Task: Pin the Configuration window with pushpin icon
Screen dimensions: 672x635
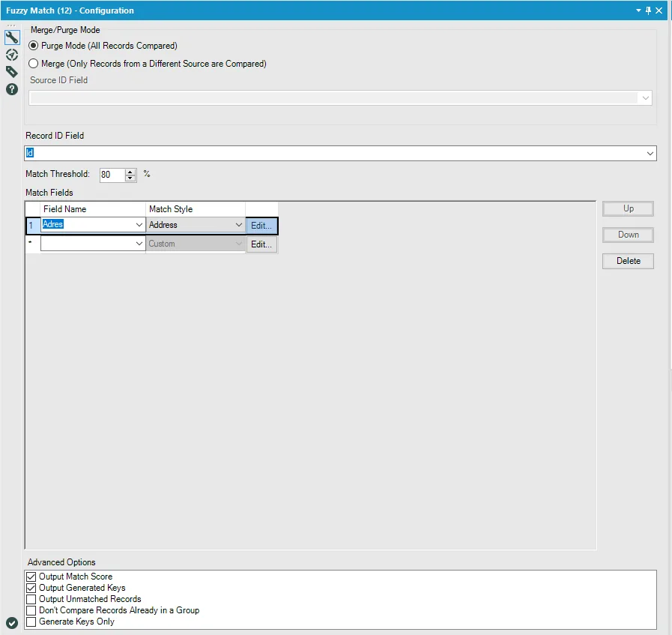Action: tap(649, 10)
